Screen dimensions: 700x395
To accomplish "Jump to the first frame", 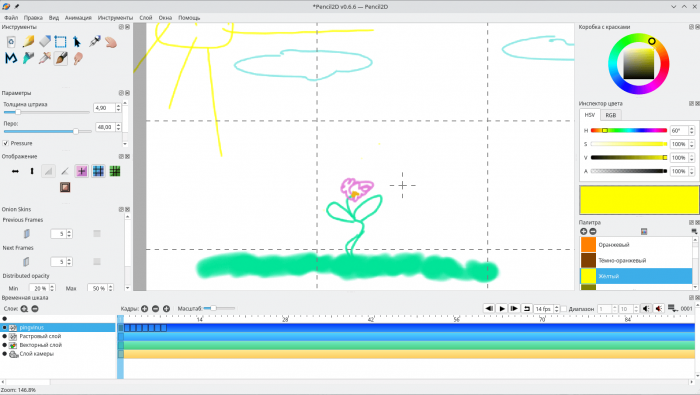I will 489,309.
